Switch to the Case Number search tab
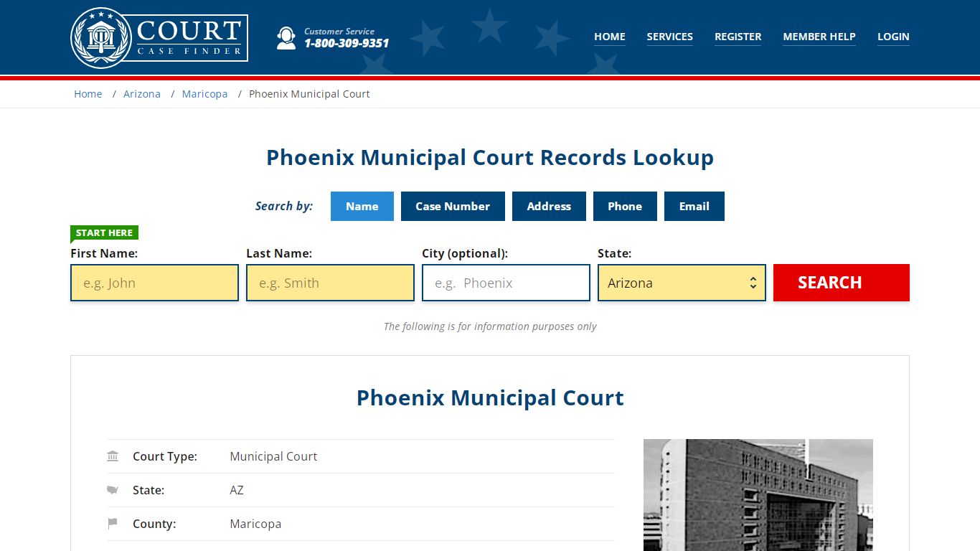 coord(453,206)
